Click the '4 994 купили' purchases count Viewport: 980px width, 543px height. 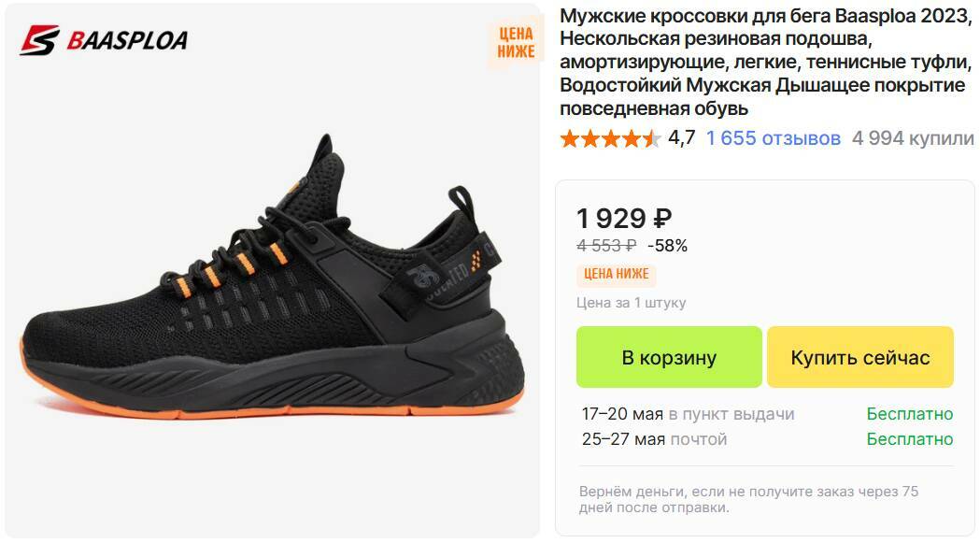[x=913, y=138]
